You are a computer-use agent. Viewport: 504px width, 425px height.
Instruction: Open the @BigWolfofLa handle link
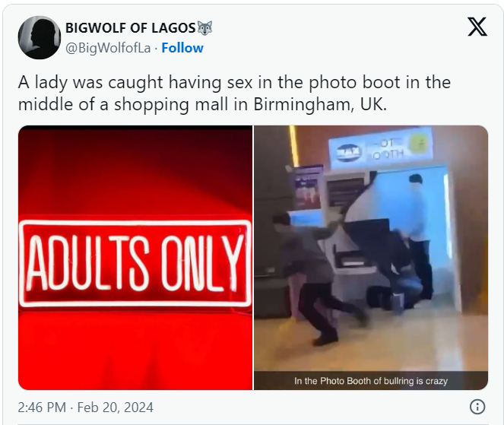[x=108, y=48]
